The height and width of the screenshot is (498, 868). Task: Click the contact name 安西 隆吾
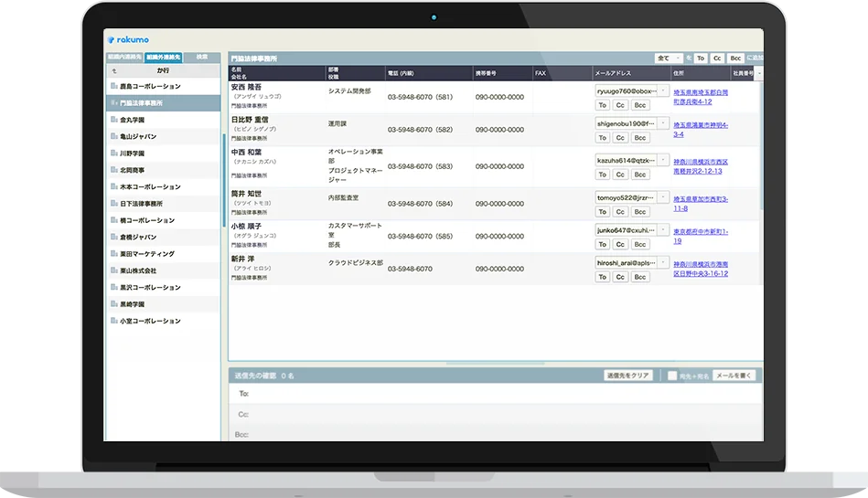pos(246,87)
